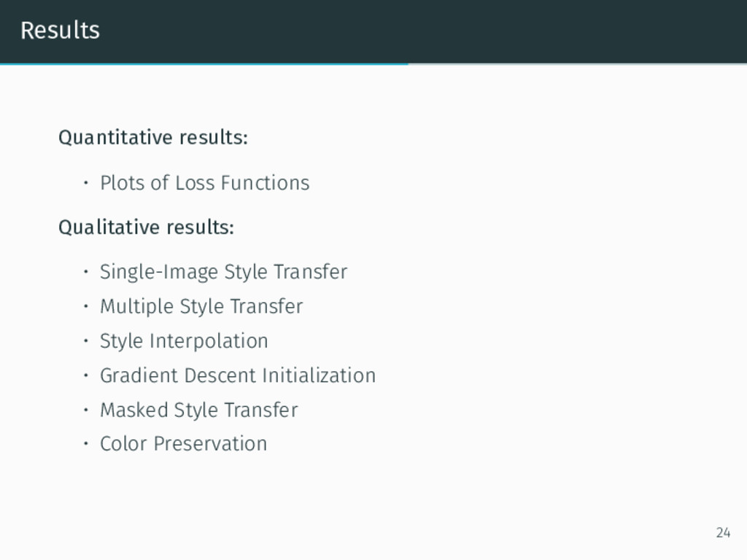Screen dimensions: 747x560
Task: Select "Masked Style Transfer" list item
Action: click(x=198, y=410)
